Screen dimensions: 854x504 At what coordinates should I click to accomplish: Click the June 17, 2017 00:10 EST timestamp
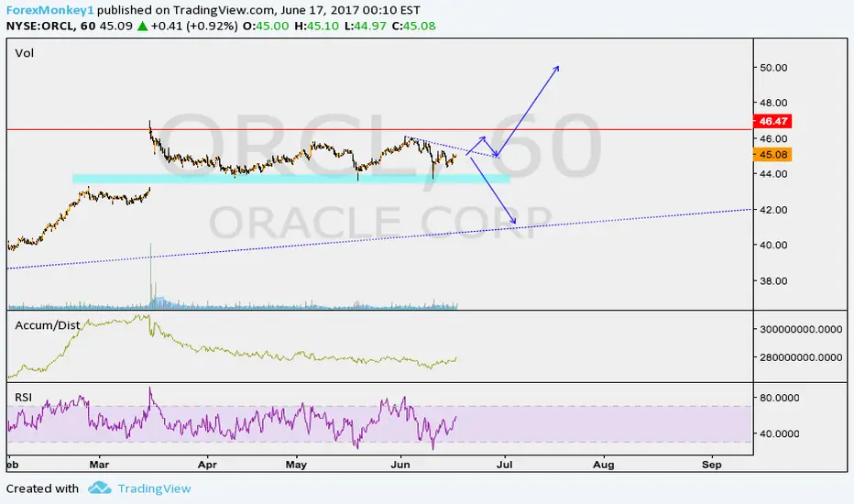tap(350, 10)
